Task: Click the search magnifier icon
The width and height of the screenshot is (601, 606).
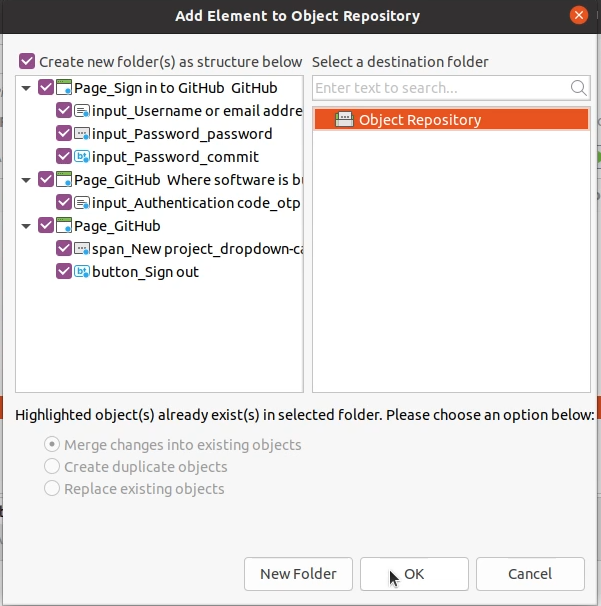Action: tap(578, 88)
